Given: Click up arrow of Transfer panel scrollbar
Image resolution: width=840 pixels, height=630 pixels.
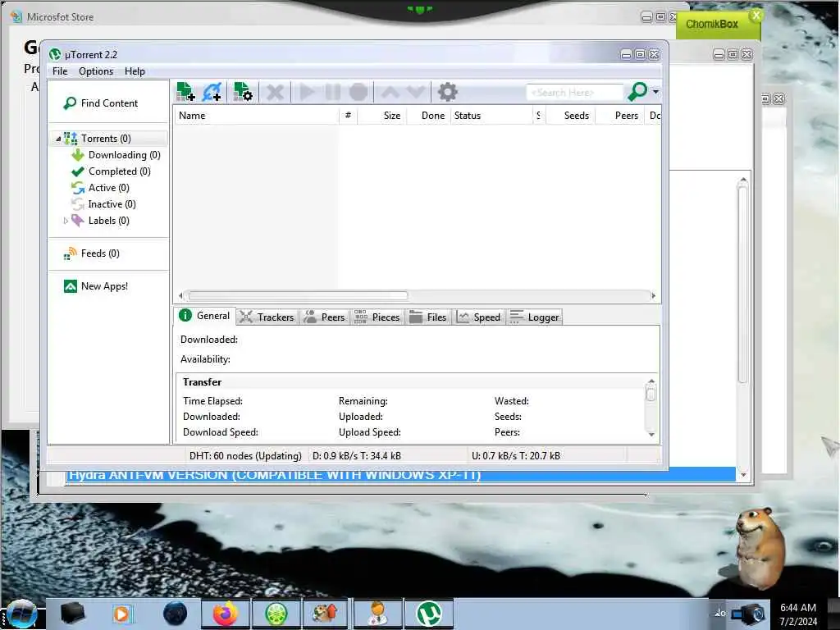Looking at the screenshot, I should (651, 381).
